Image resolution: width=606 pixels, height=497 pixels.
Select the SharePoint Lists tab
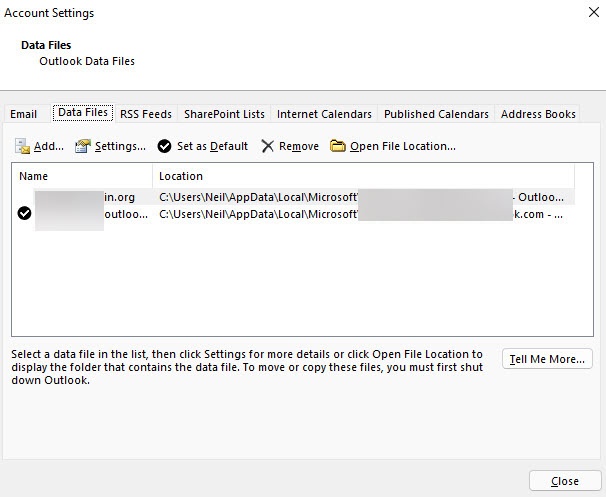(224, 114)
